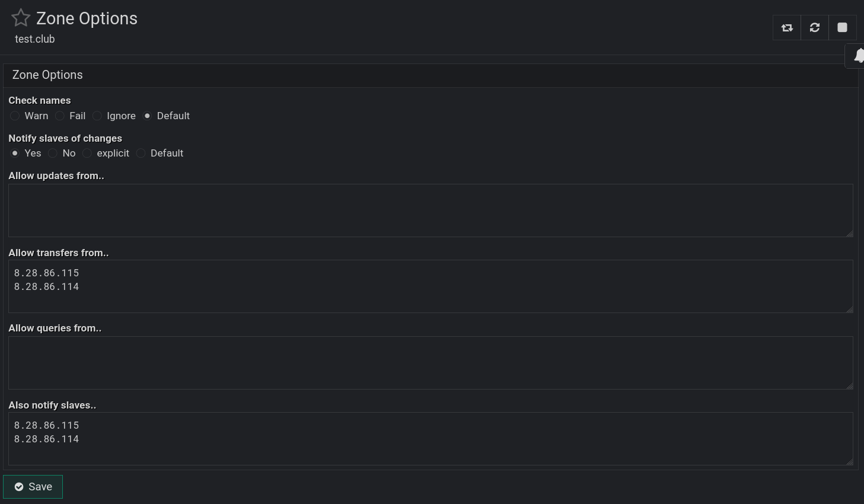The image size is (864, 504).
Task: Click the retweet-style arrows icon in header
Action: click(x=787, y=28)
